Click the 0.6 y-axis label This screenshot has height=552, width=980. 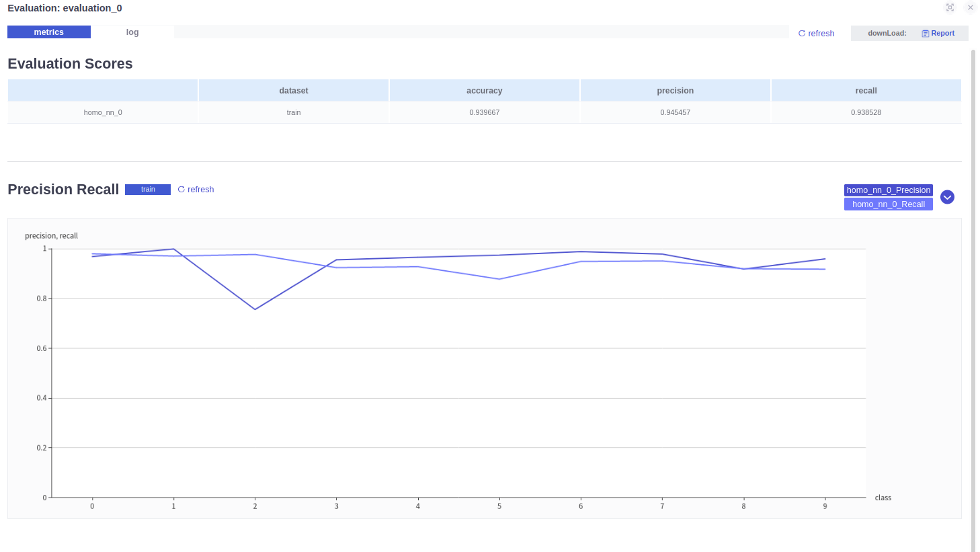[42, 348]
